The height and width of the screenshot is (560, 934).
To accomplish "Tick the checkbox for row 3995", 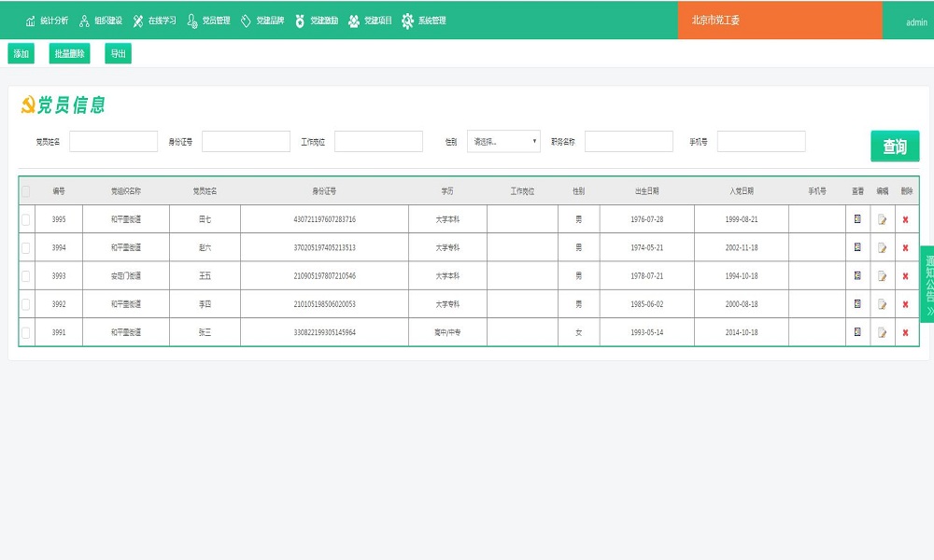I will click(26, 220).
